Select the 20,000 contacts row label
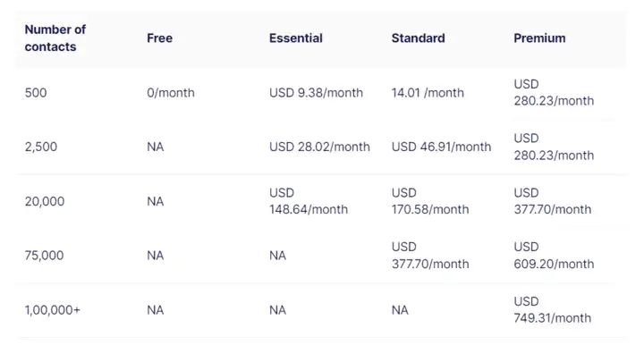 click(x=45, y=201)
